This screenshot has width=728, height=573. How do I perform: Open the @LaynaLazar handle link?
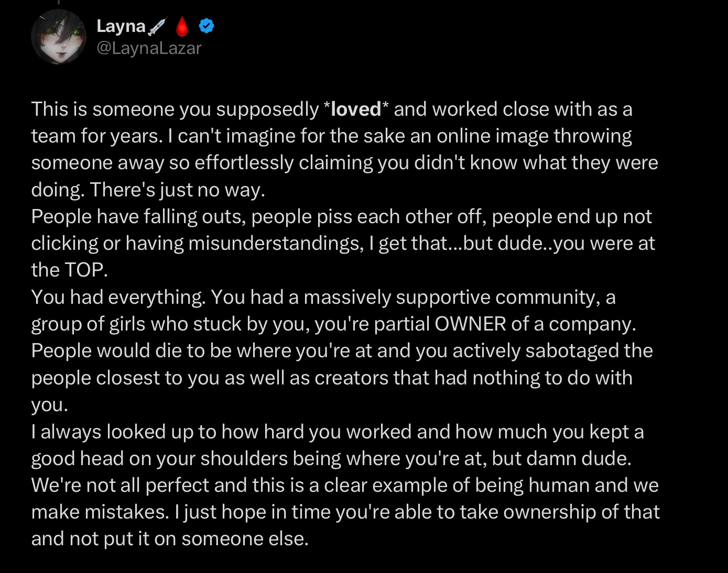149,48
